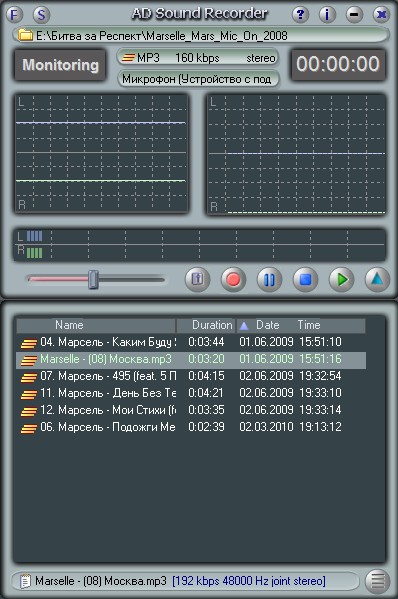Click time 19:32:54 cell

(320, 376)
